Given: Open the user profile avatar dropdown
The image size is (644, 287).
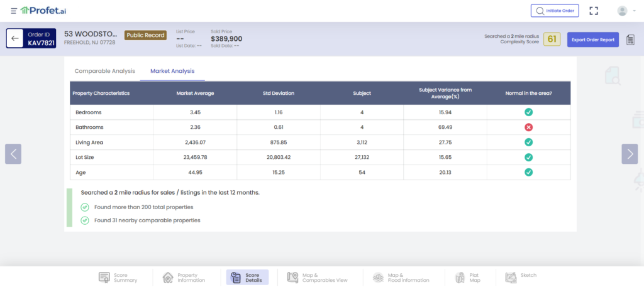Looking at the screenshot, I should (625, 11).
